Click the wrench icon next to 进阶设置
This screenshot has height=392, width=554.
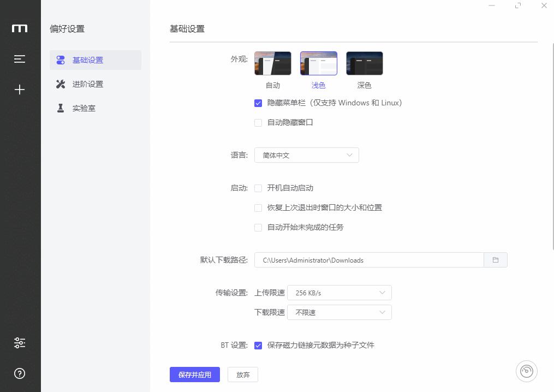60,84
